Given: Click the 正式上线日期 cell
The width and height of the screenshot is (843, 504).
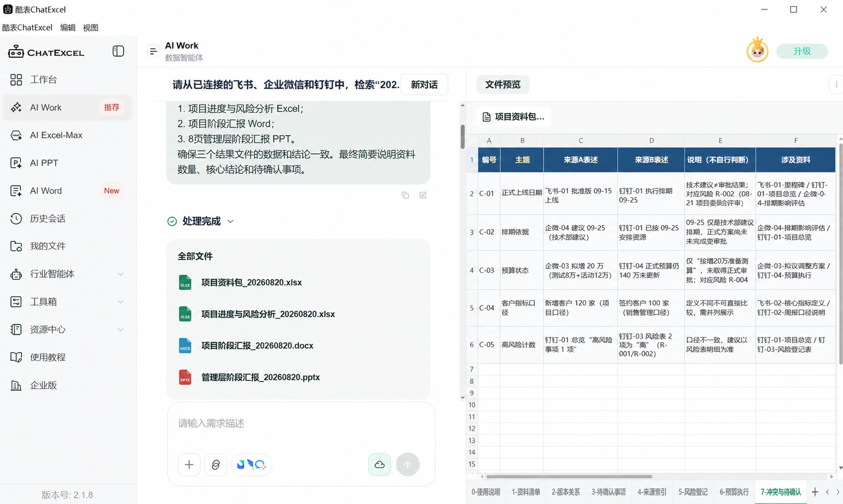Looking at the screenshot, I should 522,193.
